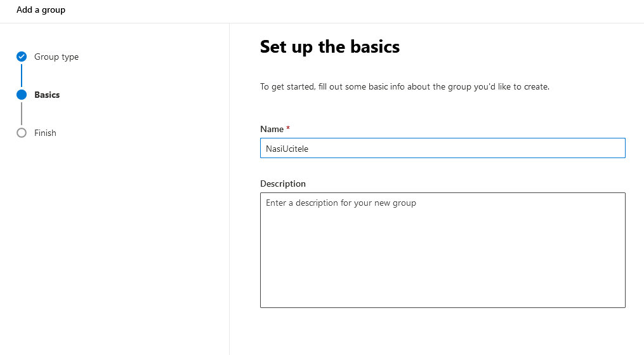
Task: Go back to Group type step label
Action: click(x=56, y=57)
